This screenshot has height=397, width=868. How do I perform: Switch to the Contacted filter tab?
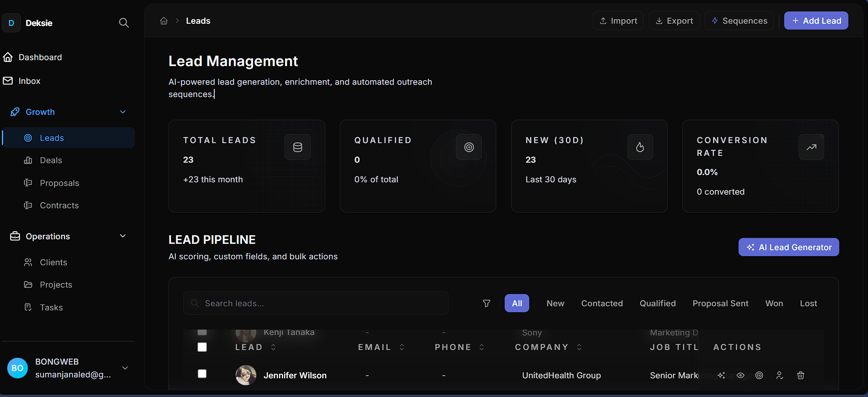[601, 304]
